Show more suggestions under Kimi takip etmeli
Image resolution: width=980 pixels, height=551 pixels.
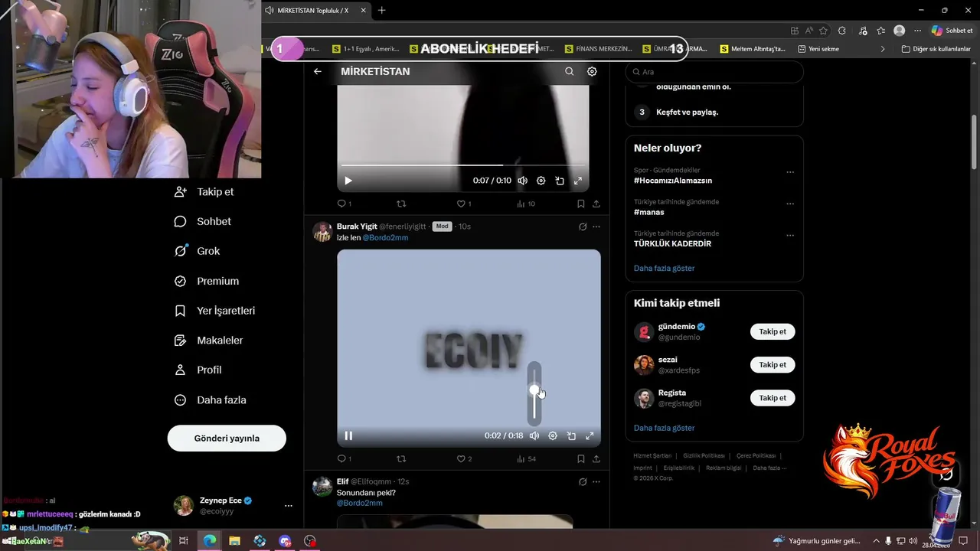[664, 428]
